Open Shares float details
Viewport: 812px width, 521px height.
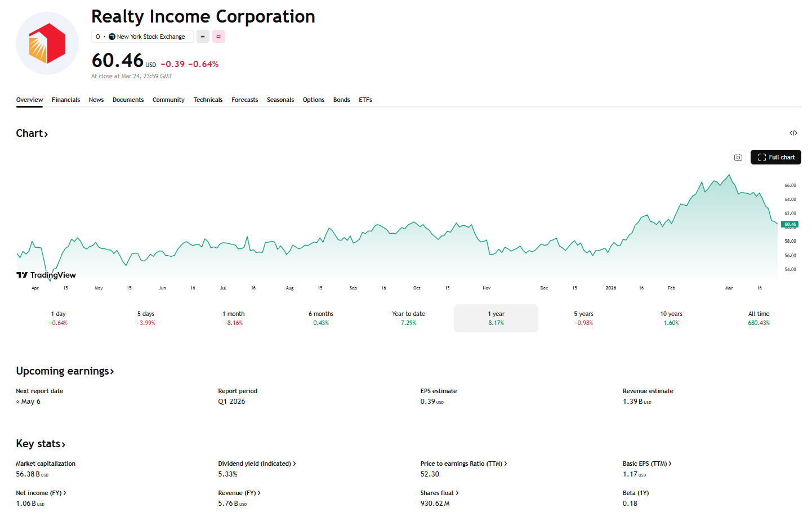click(439, 493)
